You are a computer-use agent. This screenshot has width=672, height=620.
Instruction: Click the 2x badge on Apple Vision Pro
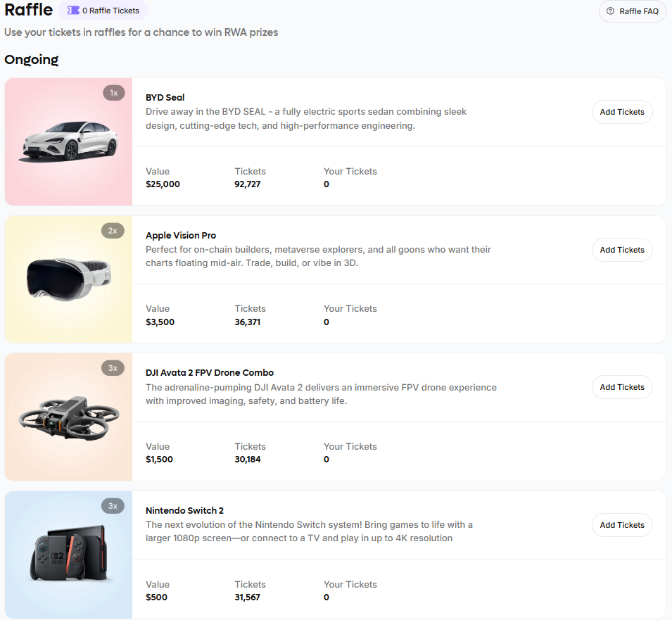point(113,231)
